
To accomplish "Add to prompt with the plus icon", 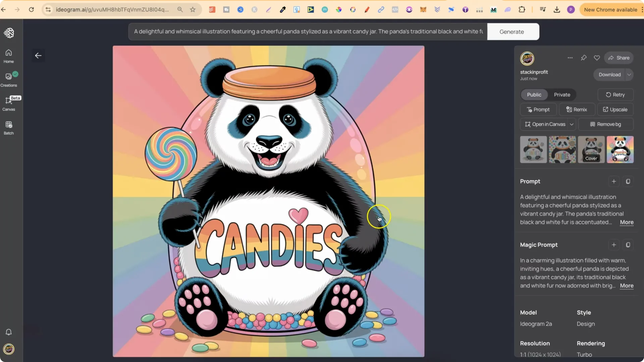I will pyautogui.click(x=614, y=181).
